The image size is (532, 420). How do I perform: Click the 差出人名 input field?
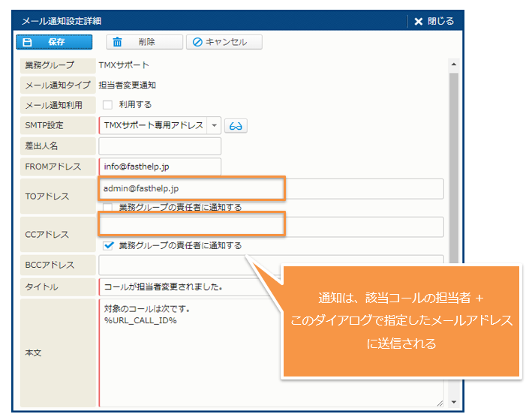(x=160, y=146)
